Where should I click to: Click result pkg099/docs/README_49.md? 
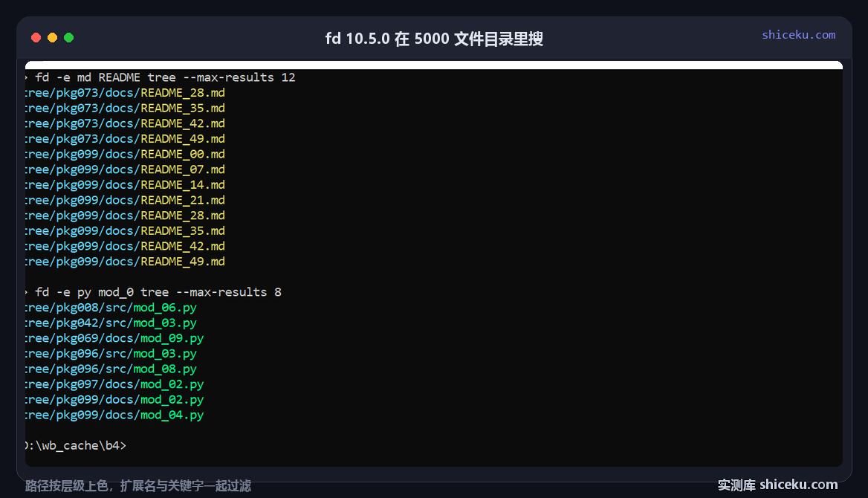125,262
